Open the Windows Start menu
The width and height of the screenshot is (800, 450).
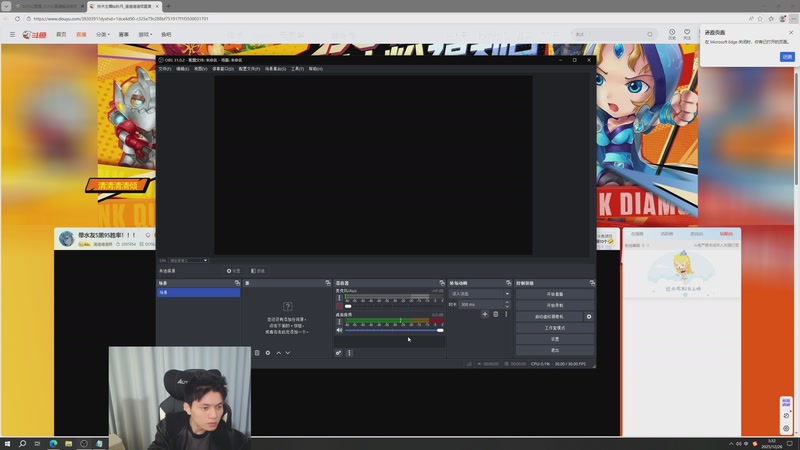7,443
